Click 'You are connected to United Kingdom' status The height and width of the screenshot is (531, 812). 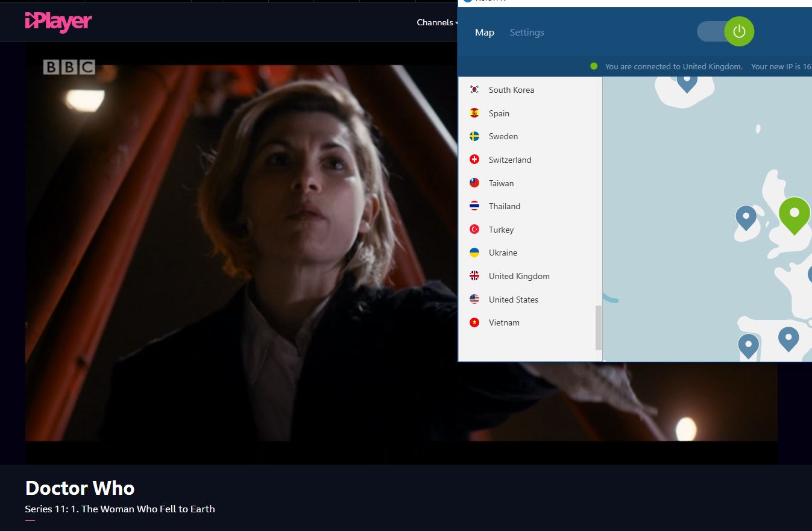[x=673, y=66]
